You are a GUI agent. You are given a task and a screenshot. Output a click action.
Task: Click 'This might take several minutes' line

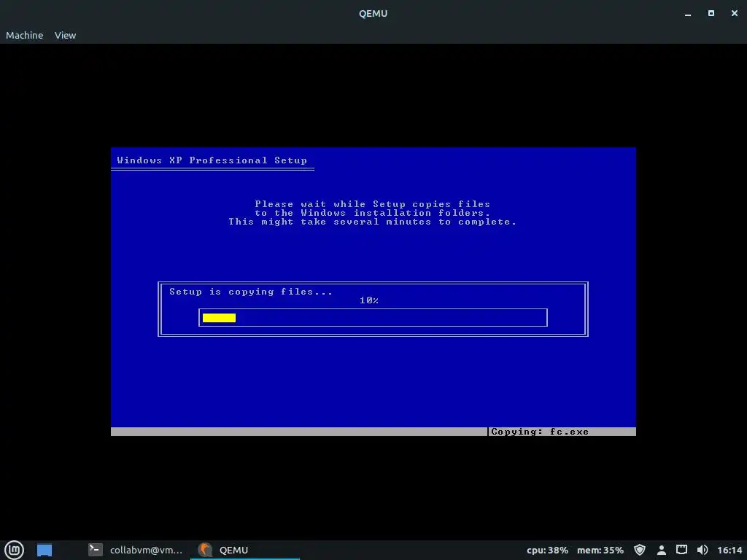coord(372,222)
